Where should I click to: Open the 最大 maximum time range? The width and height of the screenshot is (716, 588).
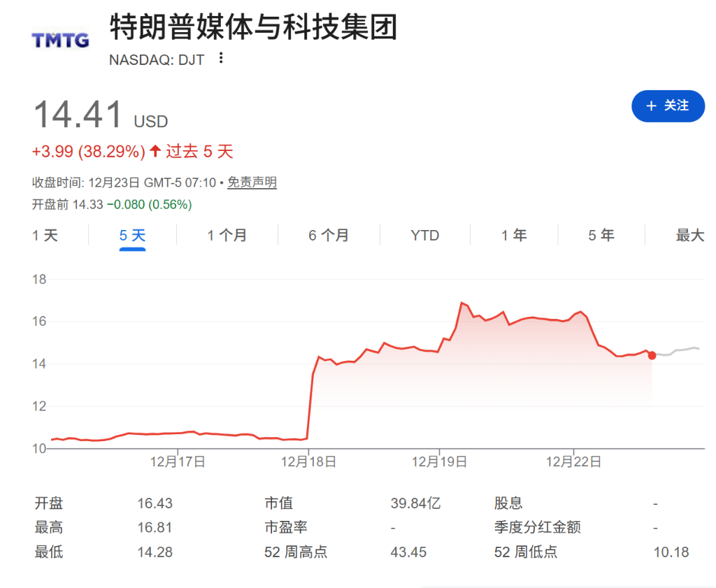tap(689, 236)
